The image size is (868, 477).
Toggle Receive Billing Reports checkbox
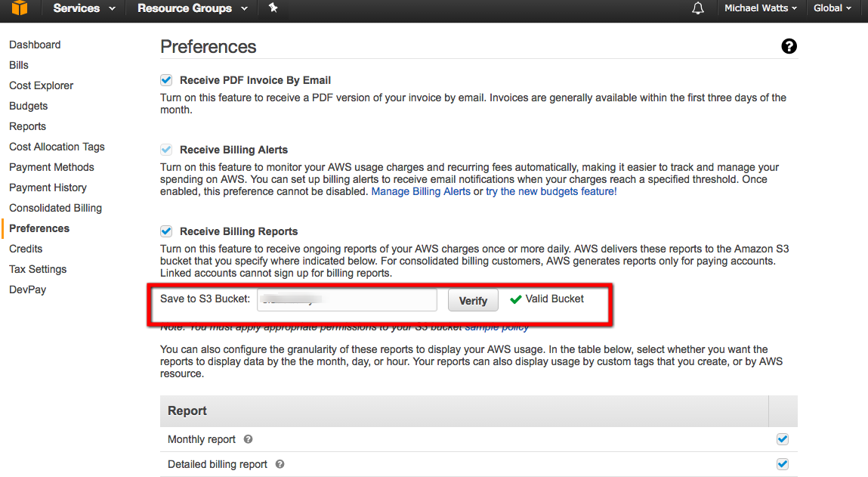(x=166, y=231)
